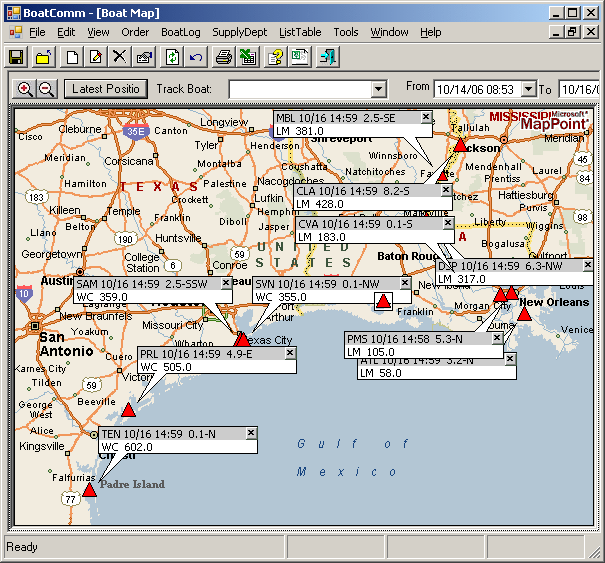Open the ListTable menu
605x563 pixels.
pos(300,32)
